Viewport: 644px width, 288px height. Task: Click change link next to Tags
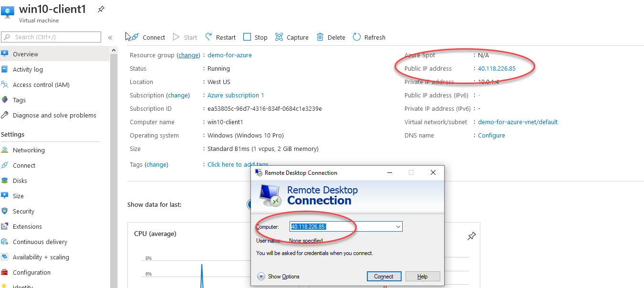tap(157, 164)
